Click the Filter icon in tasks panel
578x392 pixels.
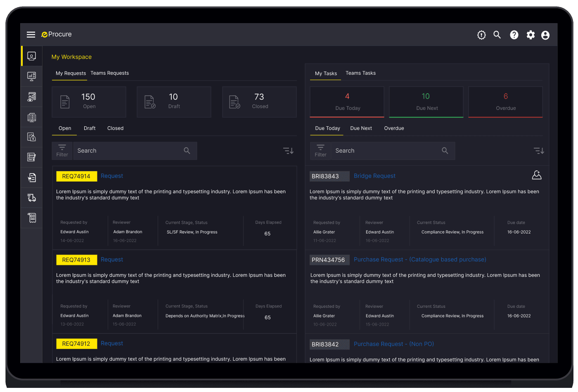coord(321,151)
